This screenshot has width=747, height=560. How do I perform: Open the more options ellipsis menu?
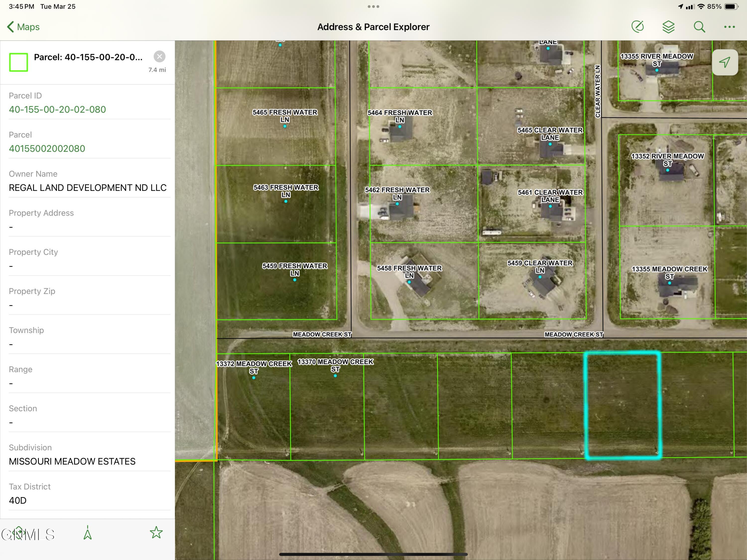[x=729, y=27]
